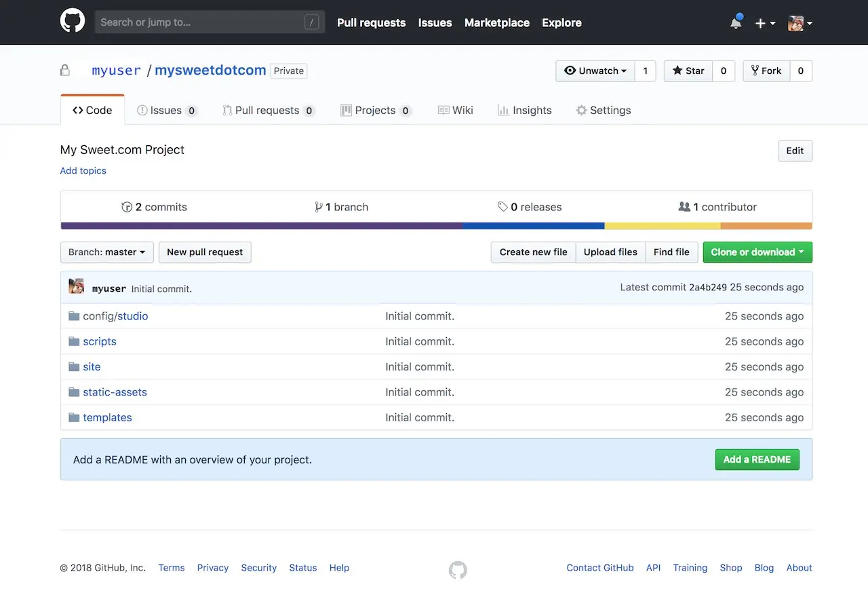View the 1 contributor page

point(717,207)
